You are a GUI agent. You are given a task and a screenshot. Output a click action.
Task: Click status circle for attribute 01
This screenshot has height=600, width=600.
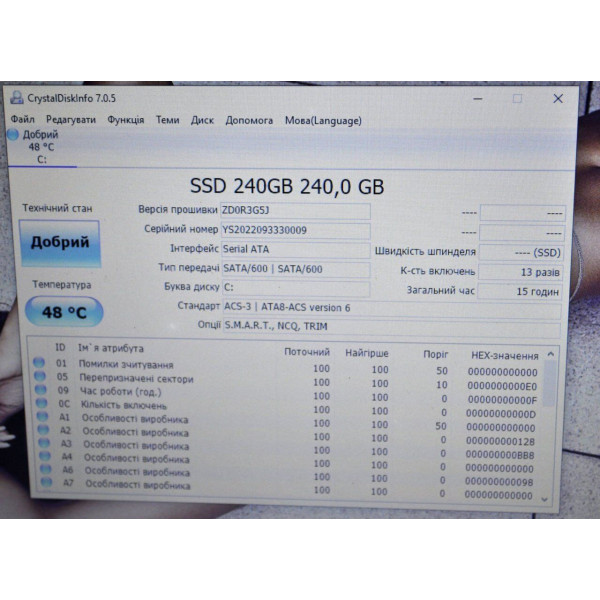39,362
